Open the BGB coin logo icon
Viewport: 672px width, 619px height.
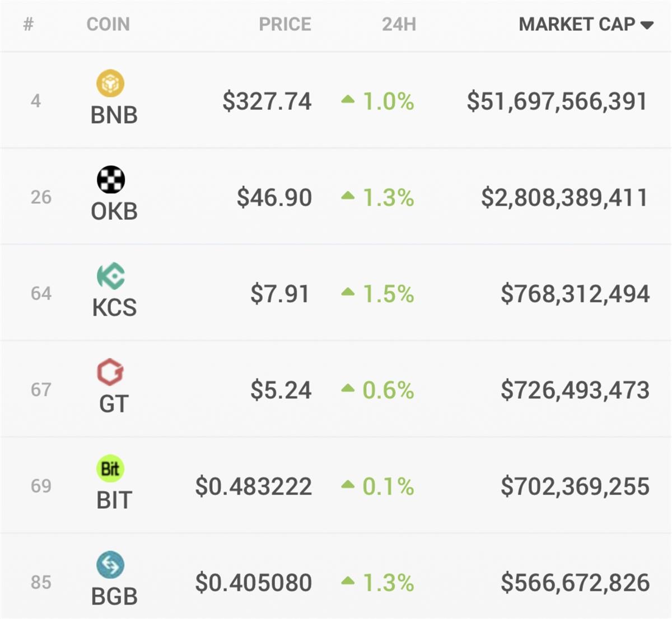coord(110,565)
